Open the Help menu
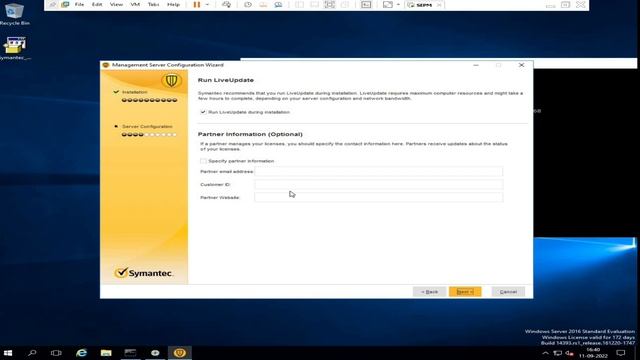640x360 pixels. coord(173,4)
